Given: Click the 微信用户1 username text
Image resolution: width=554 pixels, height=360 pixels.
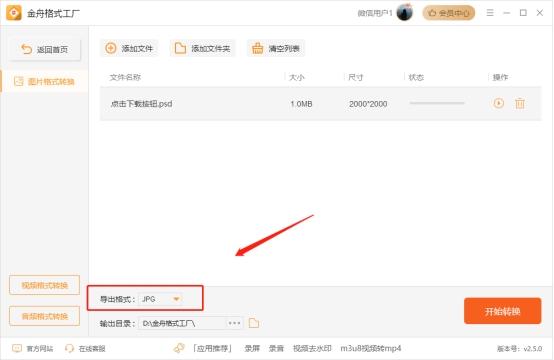Looking at the screenshot, I should 375,13.
